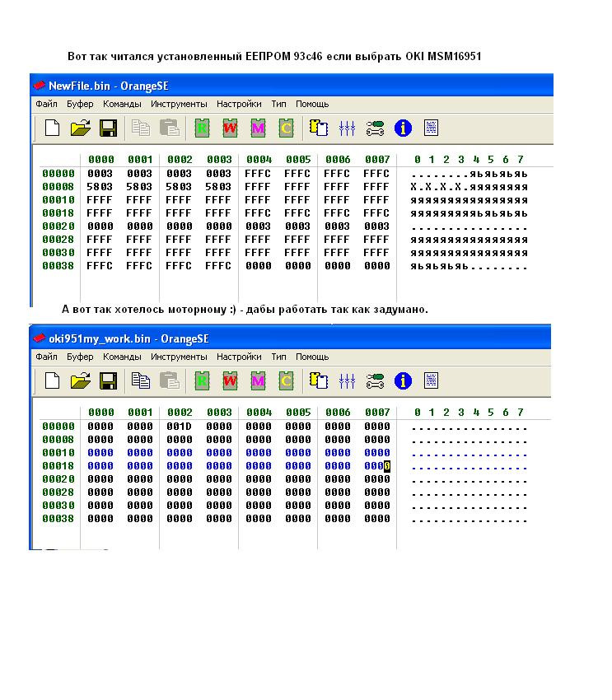Click blue document grid icon in oki951my_work.bin window
612x700 pixels.
431,380
